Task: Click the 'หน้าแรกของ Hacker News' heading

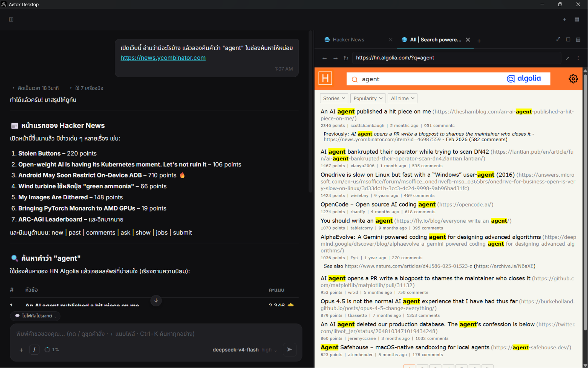Action: (x=63, y=126)
